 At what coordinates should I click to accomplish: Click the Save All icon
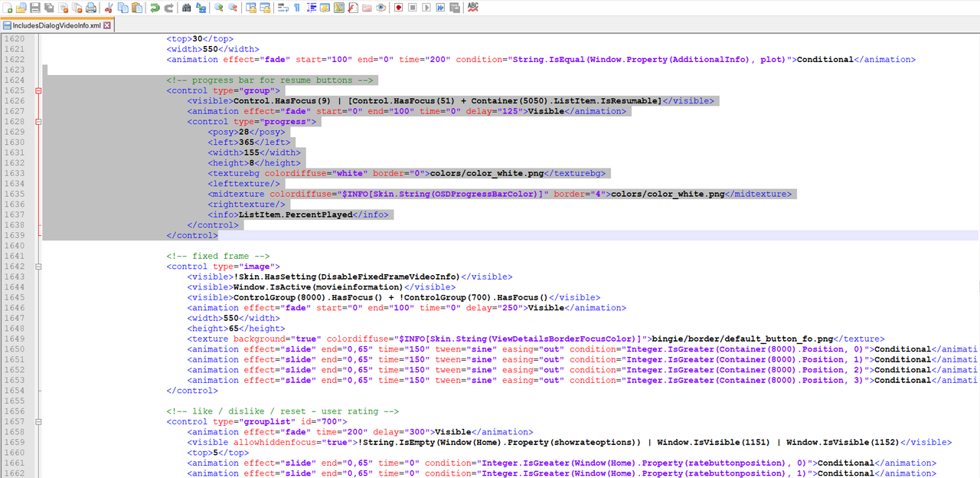(49, 8)
